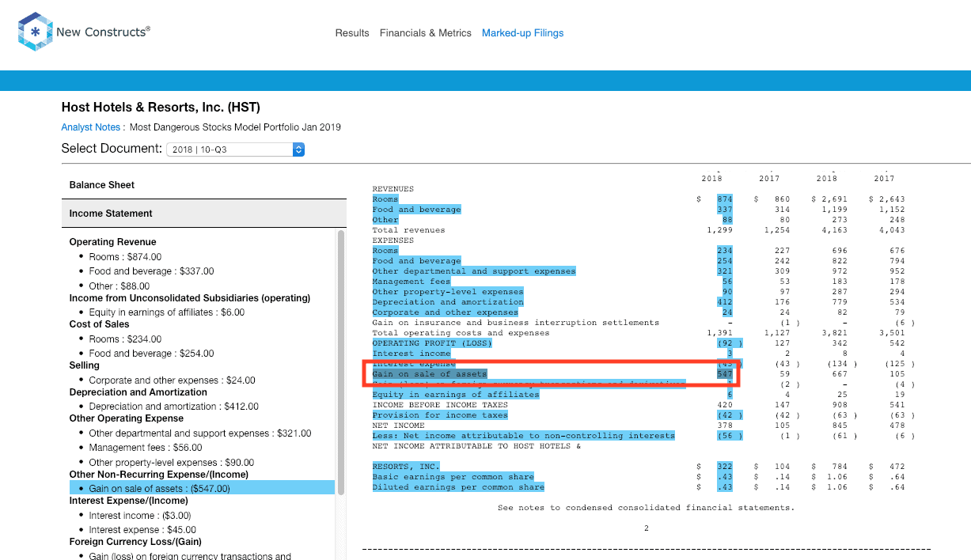This screenshot has width=971, height=560.
Task: Open the Select Document dropdown
Action: coord(236,149)
